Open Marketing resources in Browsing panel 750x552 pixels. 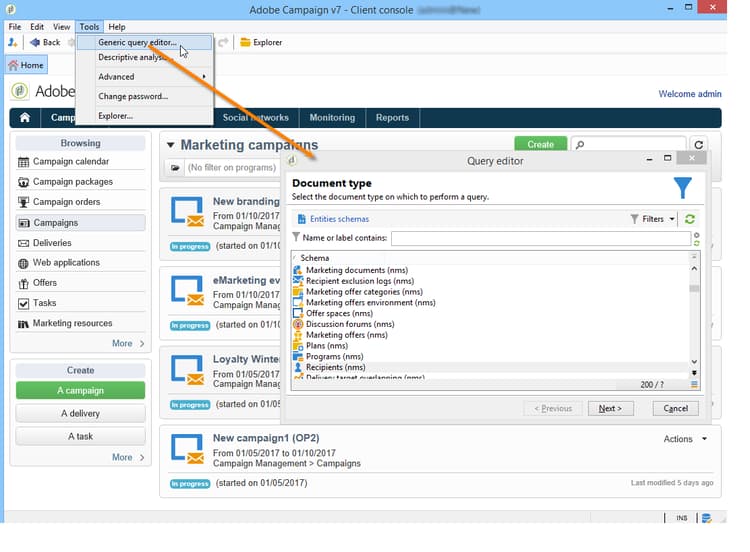[x=80, y=323]
